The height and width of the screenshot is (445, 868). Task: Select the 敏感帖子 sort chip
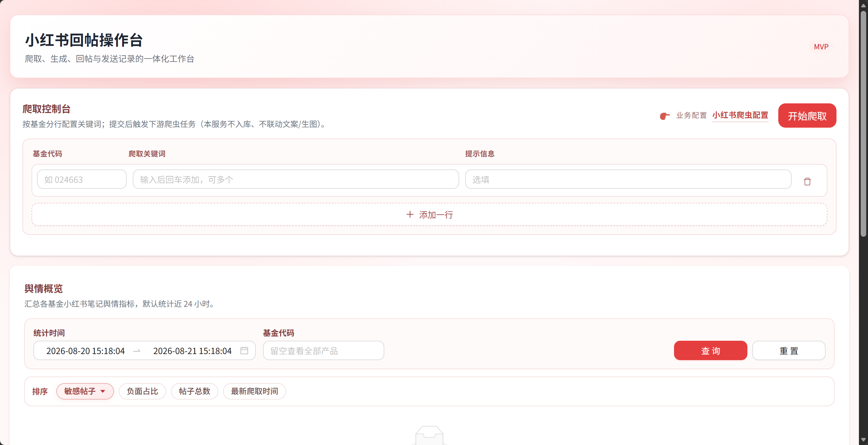point(85,391)
